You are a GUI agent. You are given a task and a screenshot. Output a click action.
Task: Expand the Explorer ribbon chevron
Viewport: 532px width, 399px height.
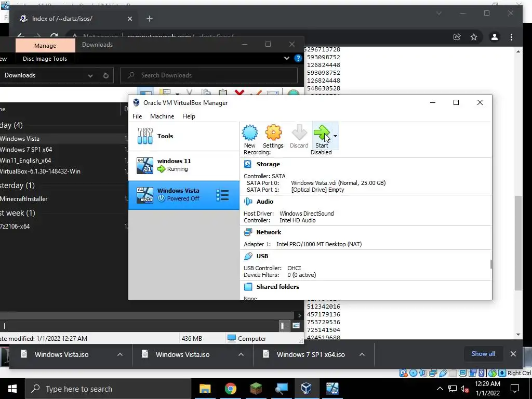click(x=287, y=58)
